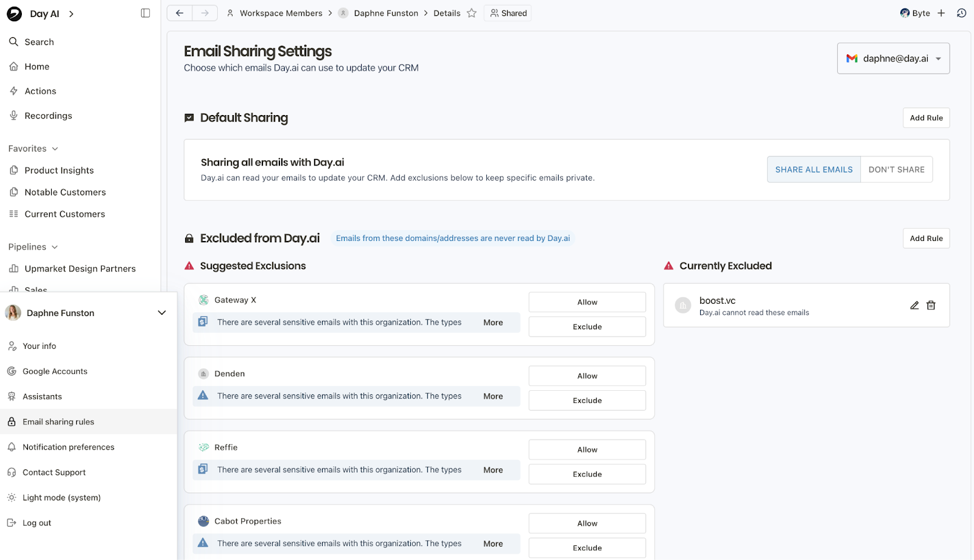Delete the boost.vc exclusion with trash icon
This screenshot has width=974, height=560.
click(x=931, y=306)
